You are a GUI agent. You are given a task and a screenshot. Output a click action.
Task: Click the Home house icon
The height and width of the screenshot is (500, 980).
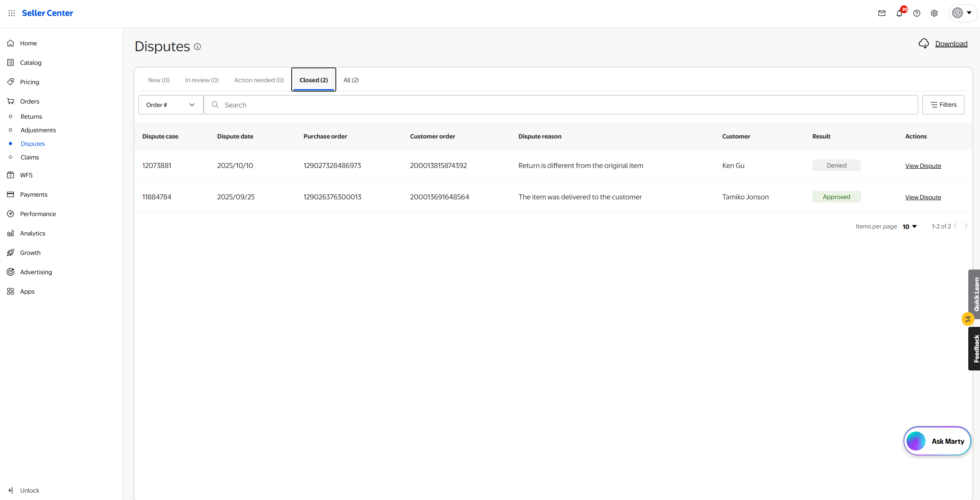coord(11,43)
